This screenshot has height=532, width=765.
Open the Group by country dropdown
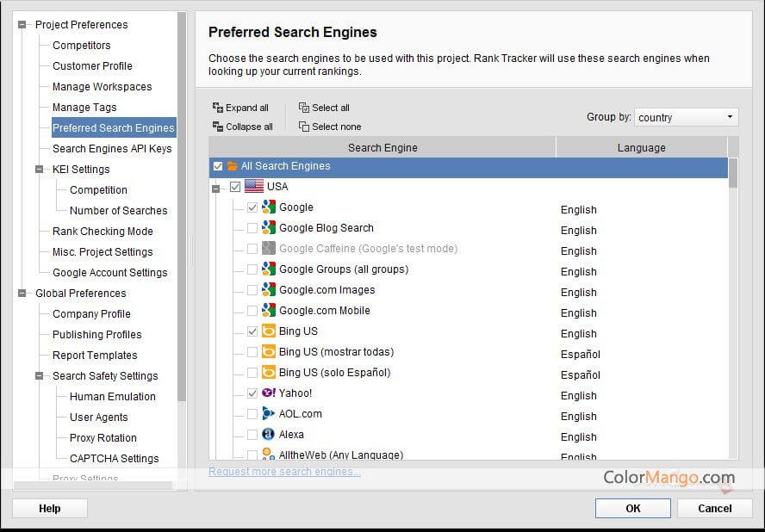[x=686, y=117]
